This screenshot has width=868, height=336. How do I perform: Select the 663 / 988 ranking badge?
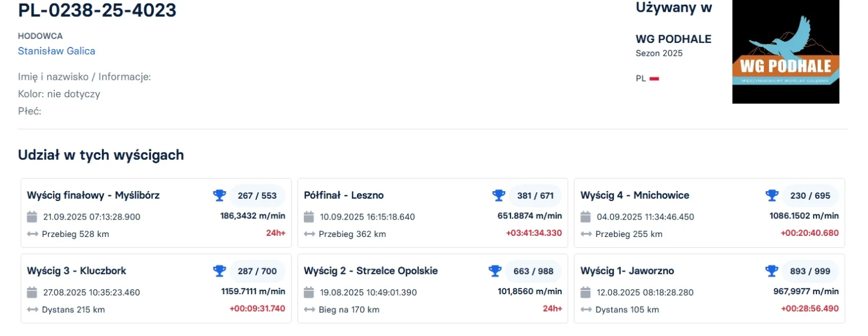click(533, 271)
